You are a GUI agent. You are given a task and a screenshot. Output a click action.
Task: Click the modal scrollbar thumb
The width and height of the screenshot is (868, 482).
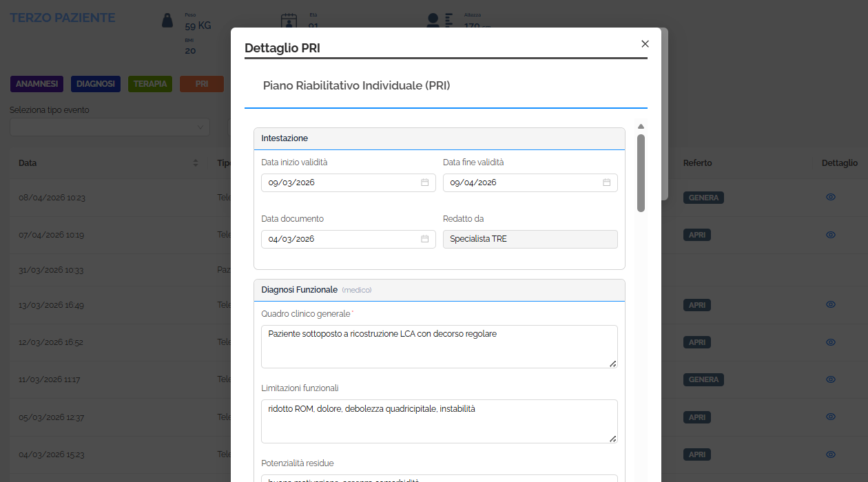(641, 172)
